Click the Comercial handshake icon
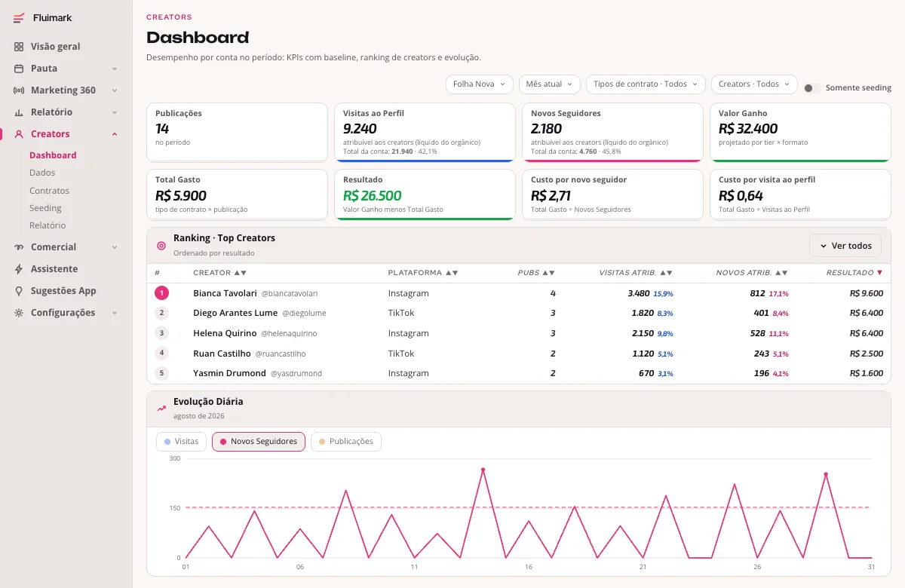 [19, 247]
